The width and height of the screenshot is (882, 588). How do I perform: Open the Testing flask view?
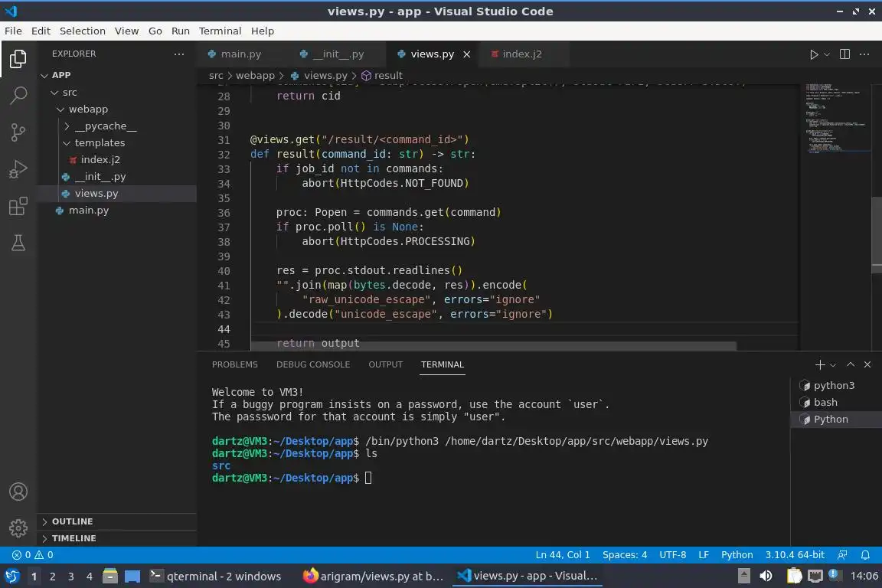point(18,243)
